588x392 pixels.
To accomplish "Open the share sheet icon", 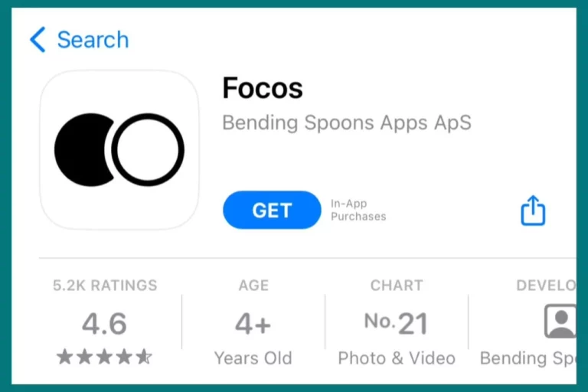I will click(533, 210).
